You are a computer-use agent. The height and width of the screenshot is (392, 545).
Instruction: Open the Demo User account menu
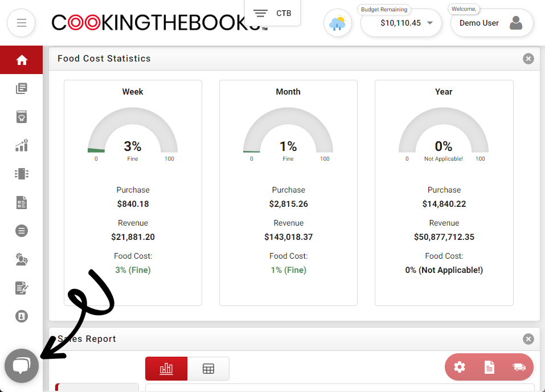click(491, 23)
